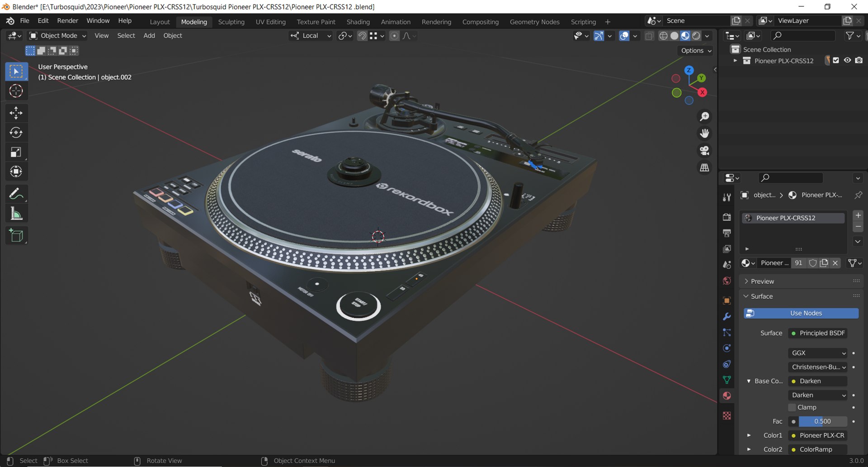The height and width of the screenshot is (467, 868).
Task: Switch perspective/orthographic grid icon
Action: 704,167
